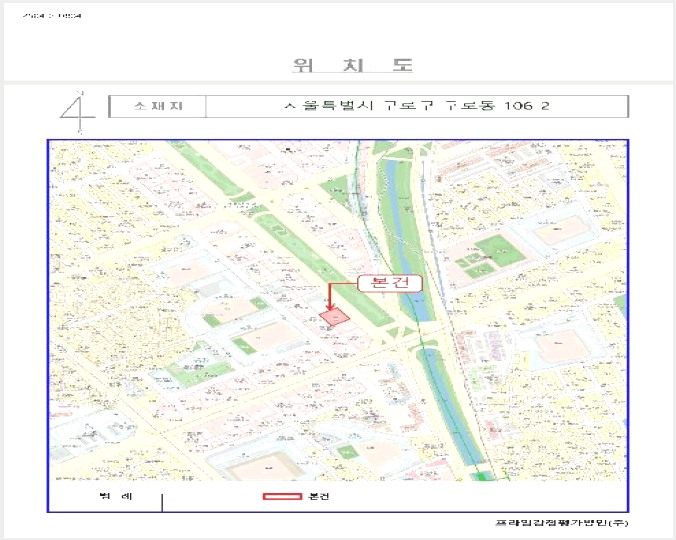Click the appraisal firm name below the map
This screenshot has height=540, width=676.
[x=561, y=523]
